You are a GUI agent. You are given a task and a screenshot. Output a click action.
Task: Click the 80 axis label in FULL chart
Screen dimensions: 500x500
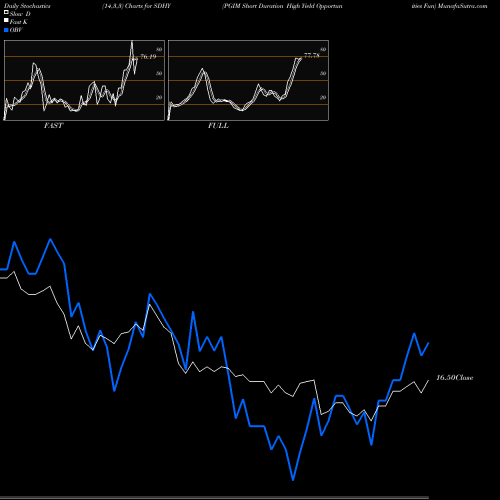[323, 49]
